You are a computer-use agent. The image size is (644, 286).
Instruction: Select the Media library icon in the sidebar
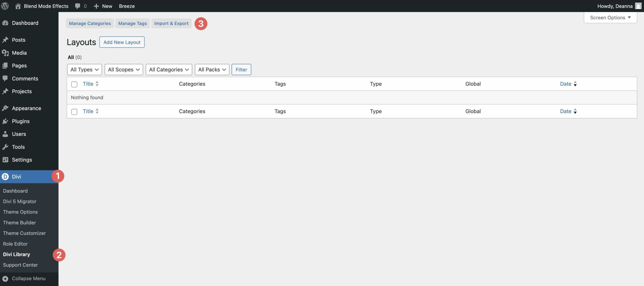tap(6, 53)
